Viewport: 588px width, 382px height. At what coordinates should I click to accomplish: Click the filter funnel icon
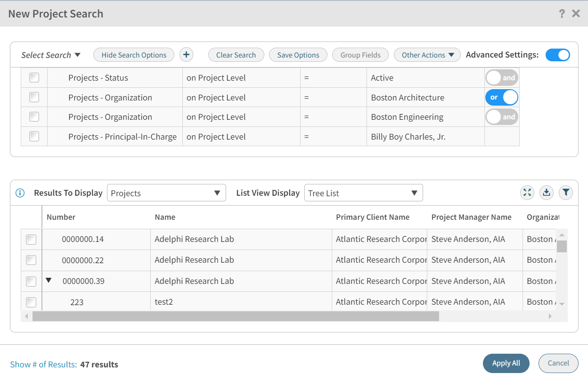point(566,192)
